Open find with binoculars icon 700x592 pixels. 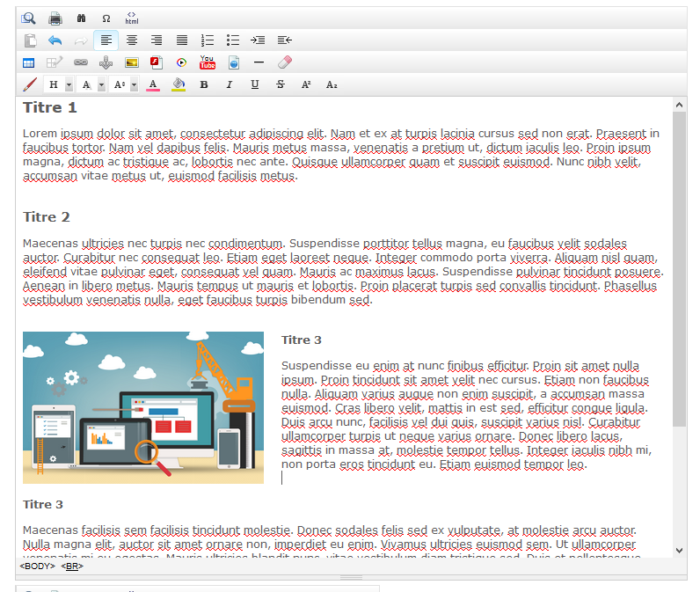pyautogui.click(x=81, y=18)
